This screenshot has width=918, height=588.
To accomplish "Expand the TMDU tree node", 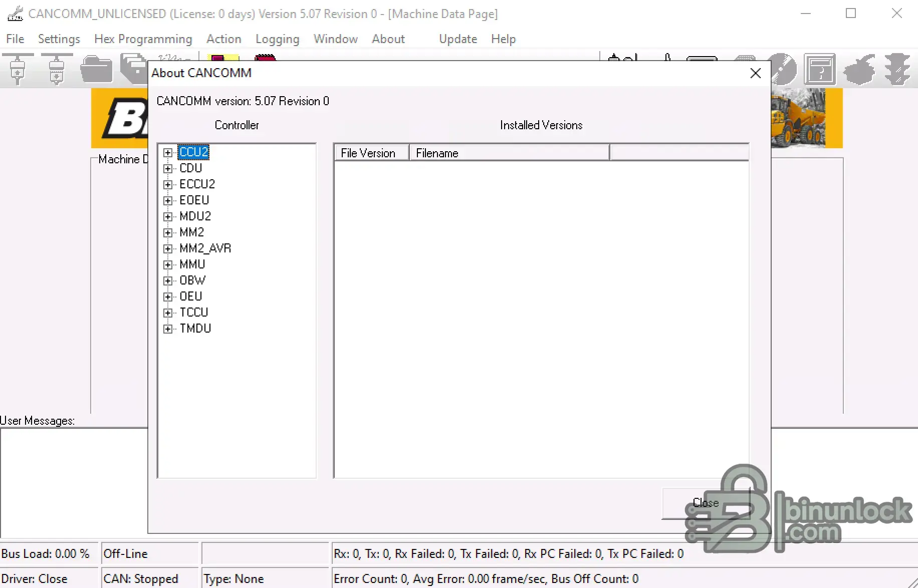I will click(168, 329).
